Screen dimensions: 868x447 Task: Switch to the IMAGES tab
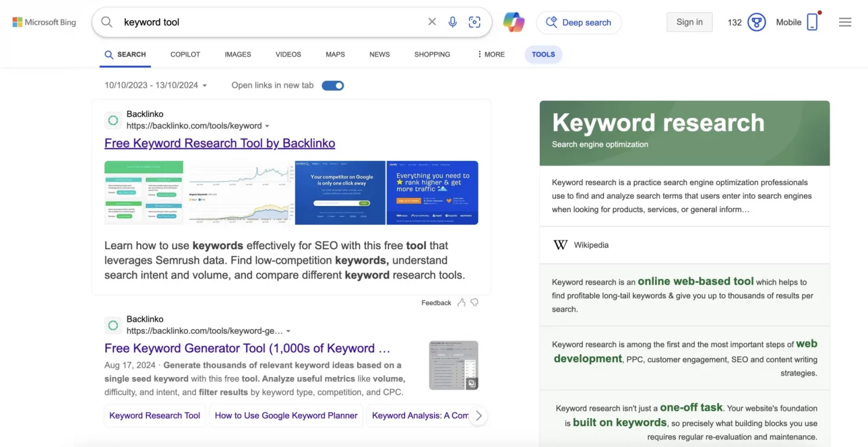[238, 54]
